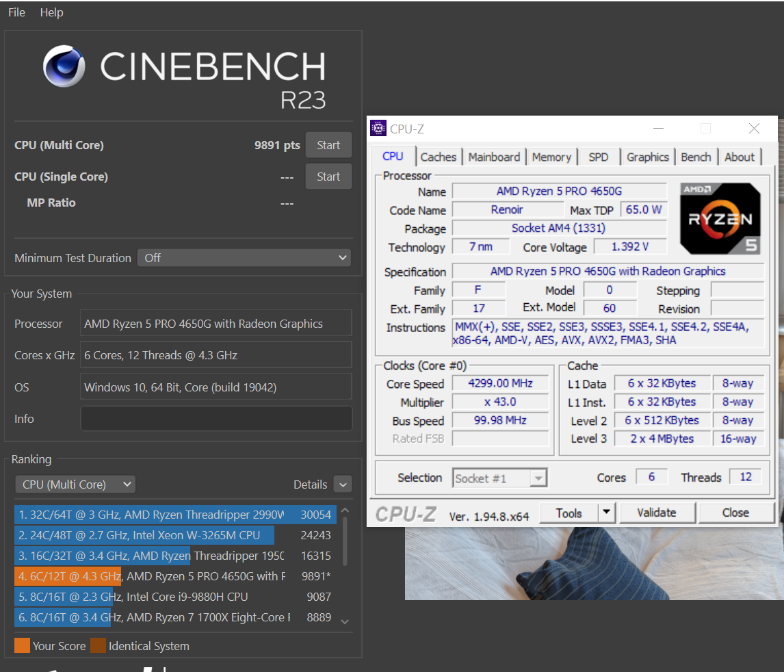Open the Socket #1 selection dropdown
Viewport: 784px width, 672px height.
[x=499, y=478]
